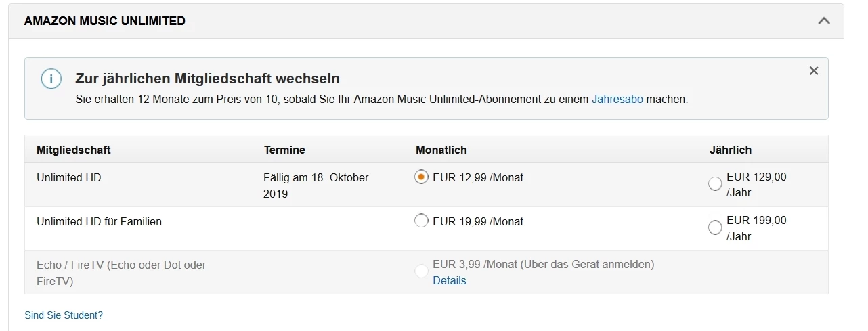Pick family plan EUR 199,00 yearly option
The image size is (868, 331).
(714, 227)
